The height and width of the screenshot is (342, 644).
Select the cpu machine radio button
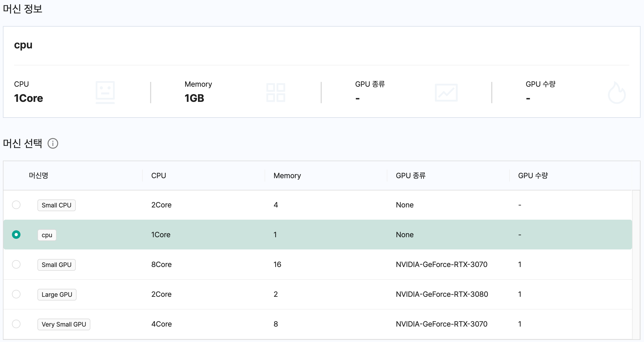16,235
